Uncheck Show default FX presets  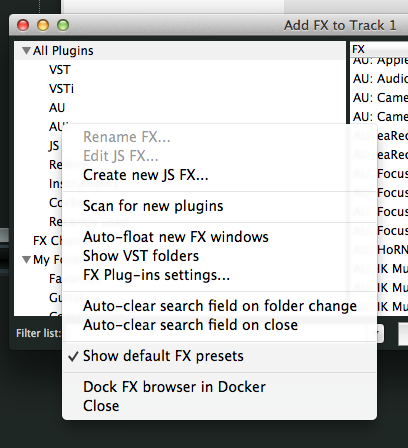[x=219, y=356]
